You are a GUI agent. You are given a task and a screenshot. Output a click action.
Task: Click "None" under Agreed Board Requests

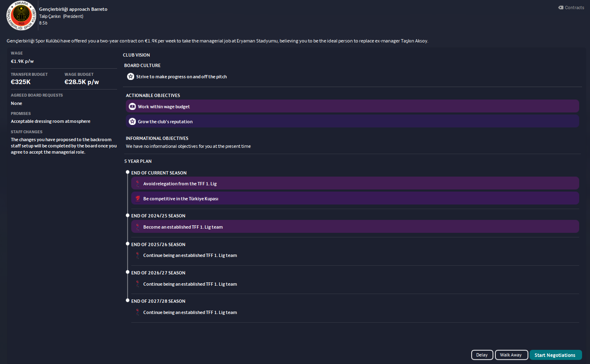(x=17, y=103)
